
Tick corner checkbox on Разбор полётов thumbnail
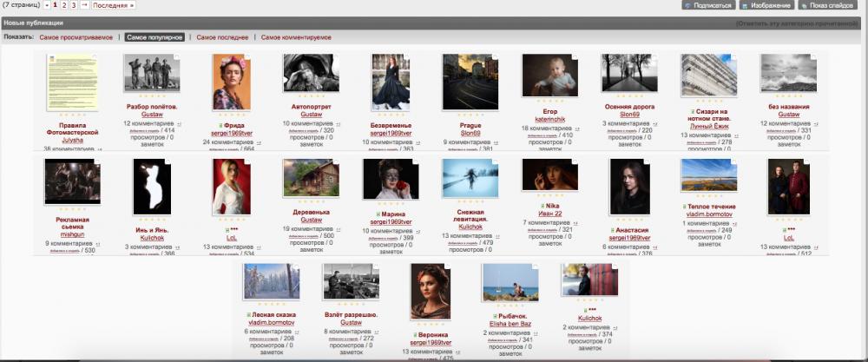click(177, 56)
